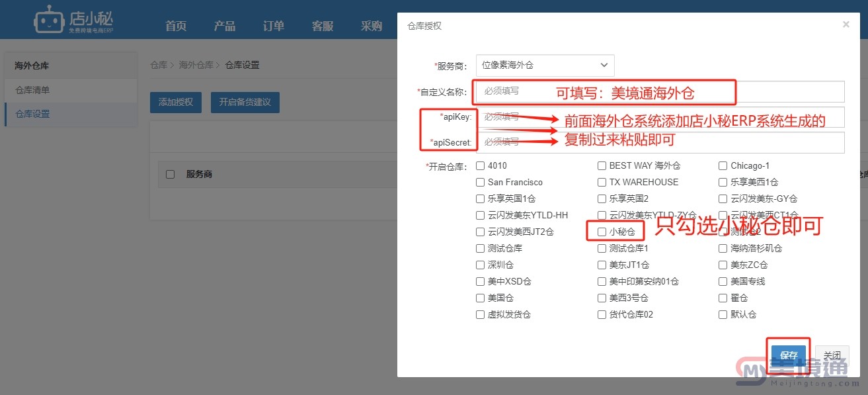Check the 美西3号仓 checkbox
The width and height of the screenshot is (868, 395).
coord(602,298)
